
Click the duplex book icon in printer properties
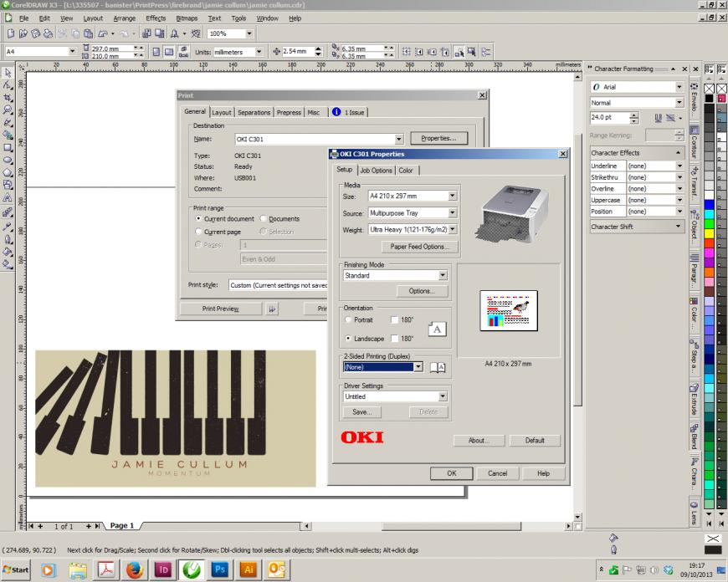click(438, 368)
